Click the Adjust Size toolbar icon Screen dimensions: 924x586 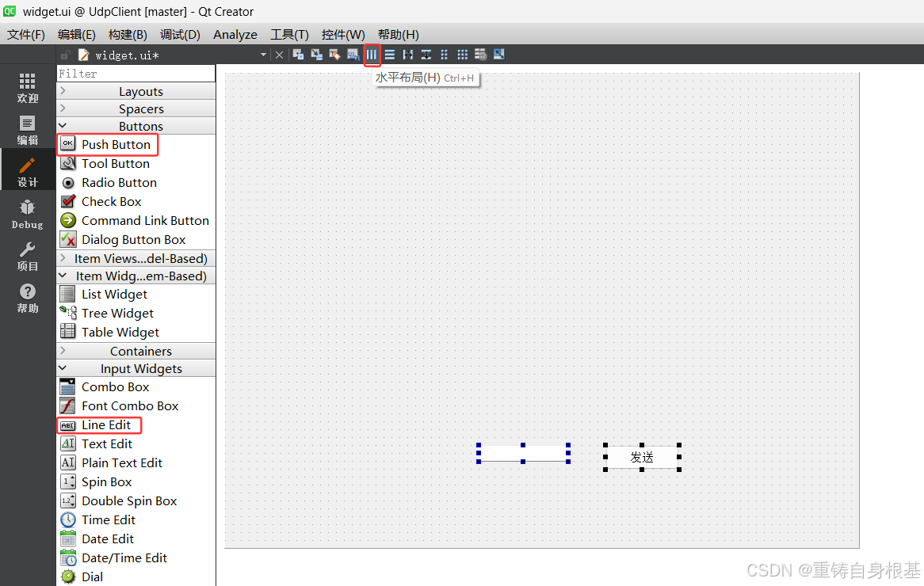pos(499,55)
